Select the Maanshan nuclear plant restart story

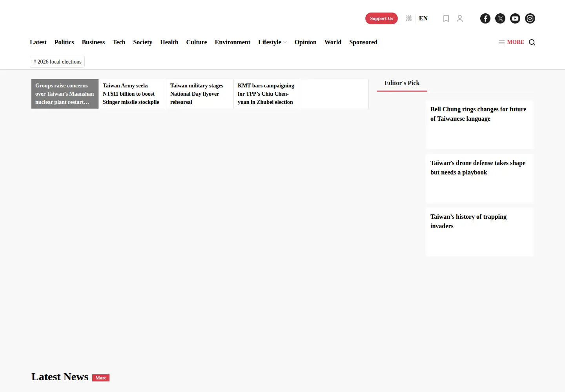pyautogui.click(x=65, y=94)
